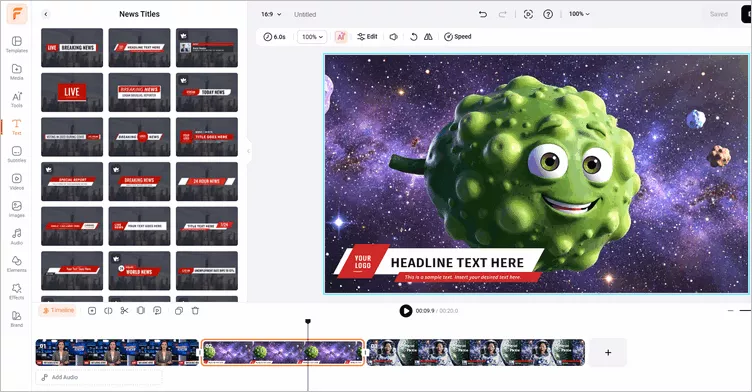
Task: Open the Elements panel
Action: pos(16,264)
